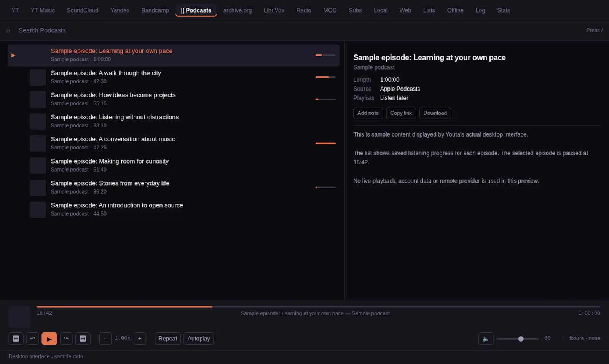Click the 'Listen later' playlist value
Viewport: 609px width, 364px height.
[x=394, y=98]
